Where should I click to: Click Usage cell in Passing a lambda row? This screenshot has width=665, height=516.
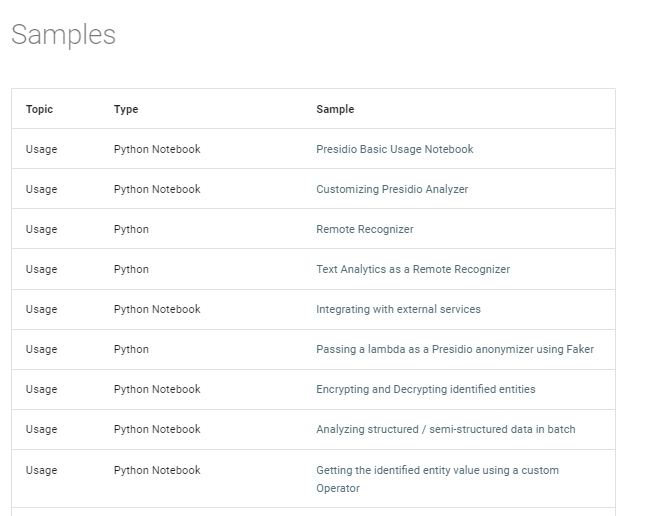pyautogui.click(x=41, y=349)
